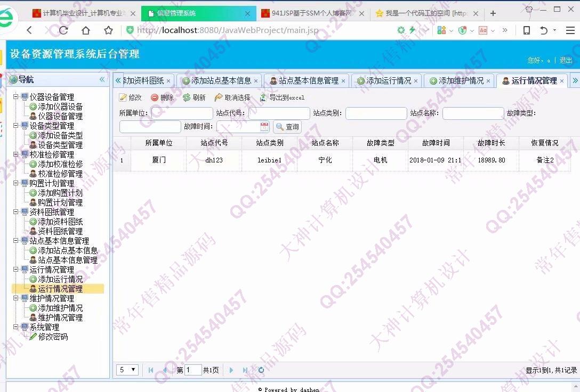This screenshot has width=580, height=392.
Task: Open 添加维护情况 in the tree
Action: (60, 308)
